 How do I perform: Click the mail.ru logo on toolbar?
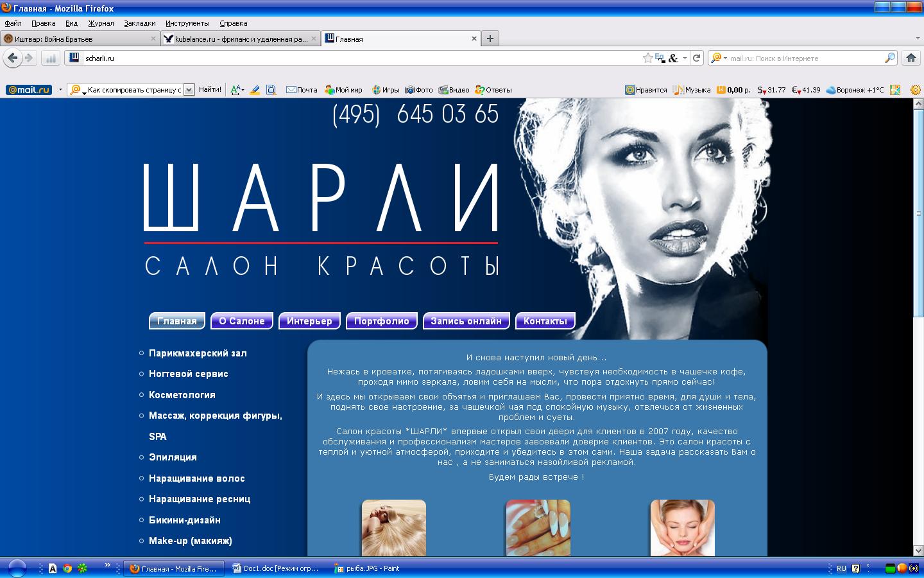click(x=29, y=90)
